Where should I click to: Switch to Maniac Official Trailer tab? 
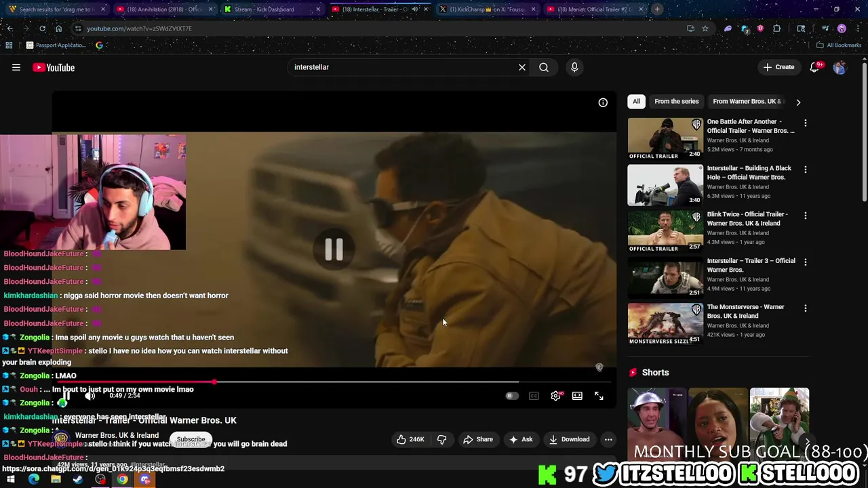pos(595,9)
